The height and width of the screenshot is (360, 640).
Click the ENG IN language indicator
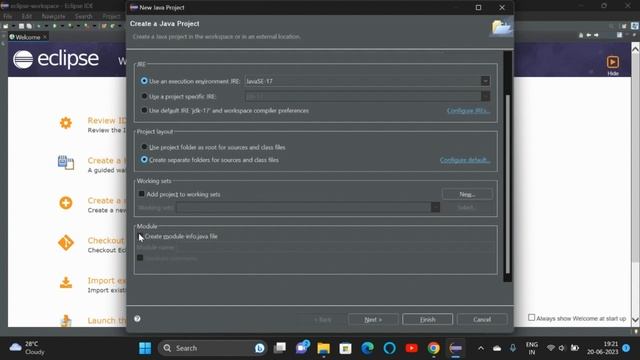point(531,348)
